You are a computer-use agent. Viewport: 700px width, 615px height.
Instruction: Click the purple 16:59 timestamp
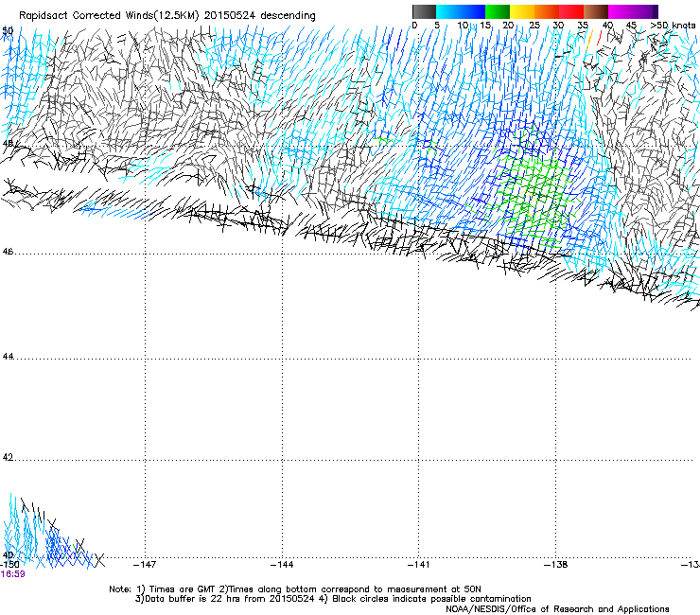[x=12, y=574]
